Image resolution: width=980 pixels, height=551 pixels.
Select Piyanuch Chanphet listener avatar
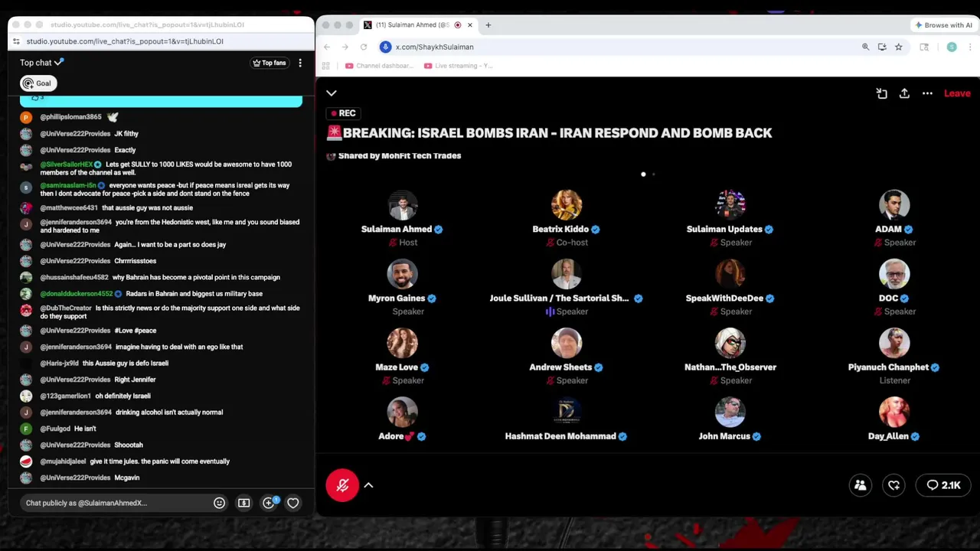(894, 343)
